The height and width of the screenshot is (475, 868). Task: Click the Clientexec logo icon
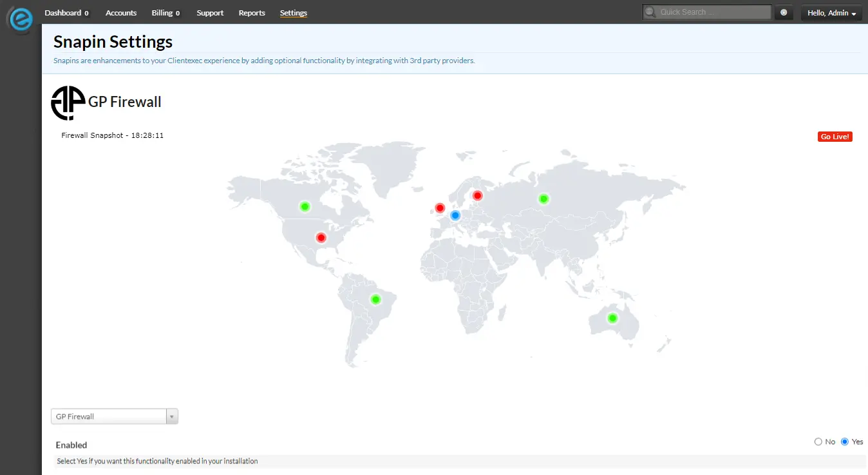(x=20, y=19)
